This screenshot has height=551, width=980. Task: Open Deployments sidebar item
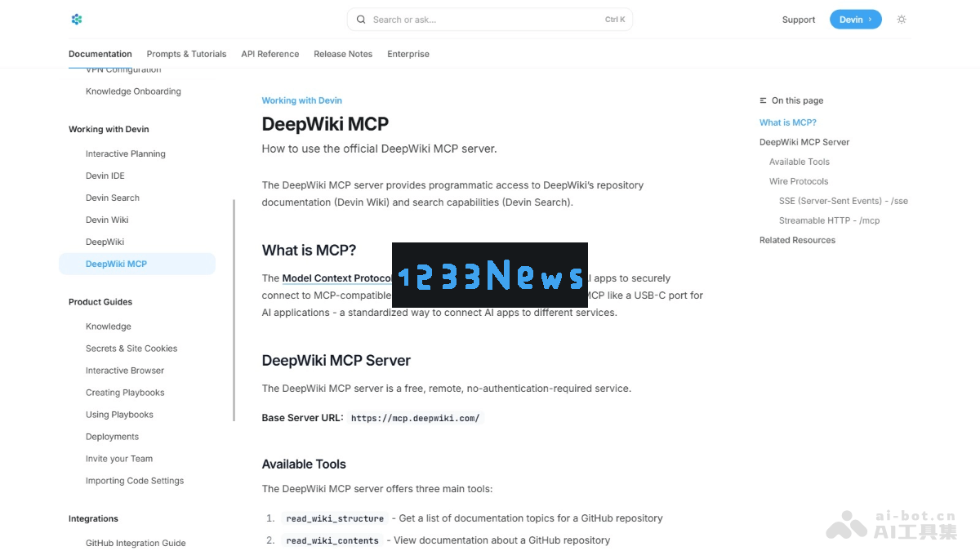click(112, 437)
